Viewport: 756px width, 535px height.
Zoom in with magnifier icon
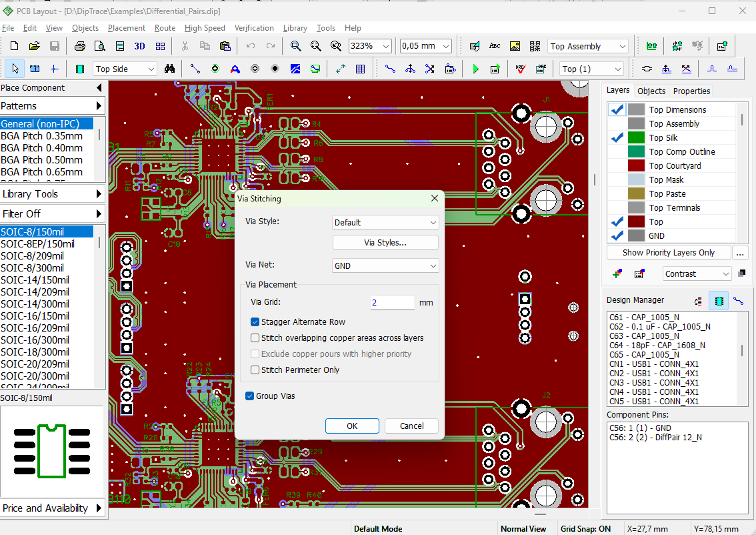coord(295,46)
